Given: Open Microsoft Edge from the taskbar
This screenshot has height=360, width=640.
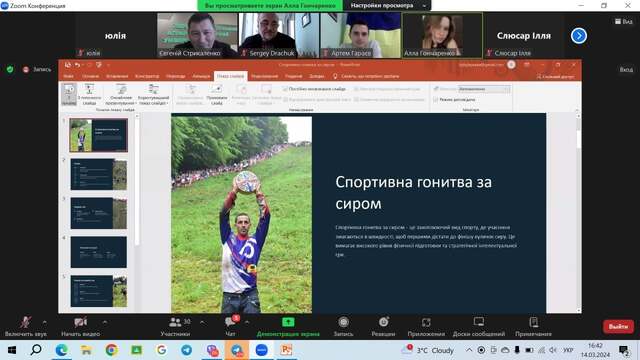Looking at the screenshot, I should pyautogui.click(x=62, y=350).
